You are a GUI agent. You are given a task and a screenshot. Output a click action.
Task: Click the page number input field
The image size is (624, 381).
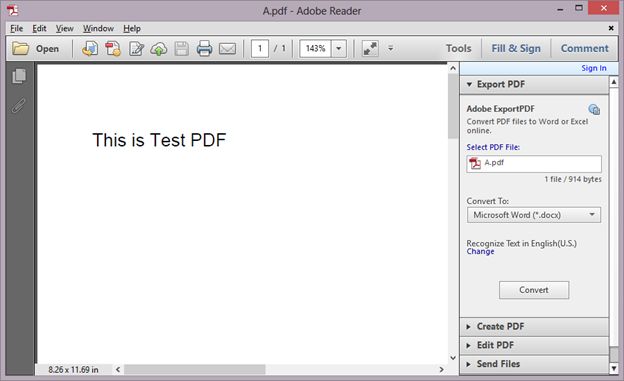click(260, 49)
